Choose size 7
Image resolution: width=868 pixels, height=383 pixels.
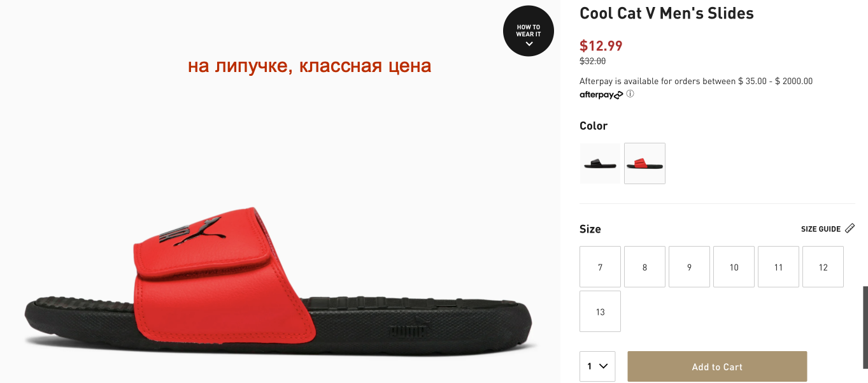[x=600, y=267]
